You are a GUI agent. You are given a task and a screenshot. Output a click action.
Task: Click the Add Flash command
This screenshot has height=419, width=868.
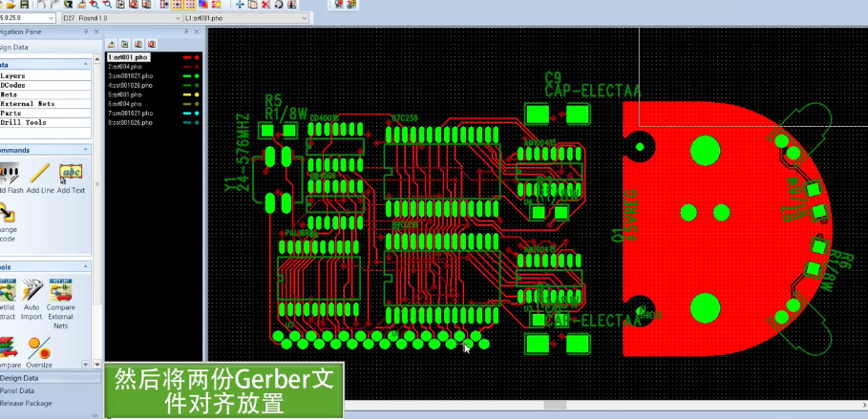10,178
